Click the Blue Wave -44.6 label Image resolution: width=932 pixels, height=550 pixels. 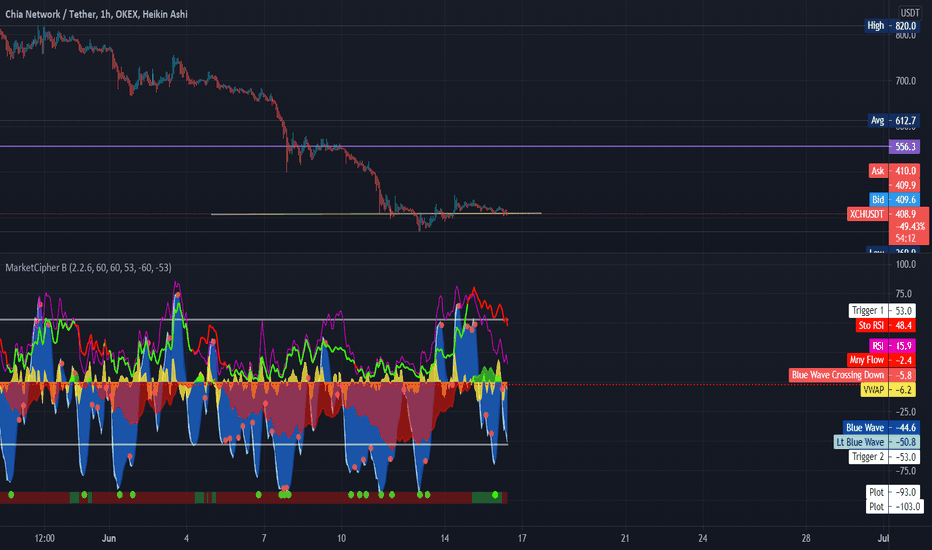881,428
